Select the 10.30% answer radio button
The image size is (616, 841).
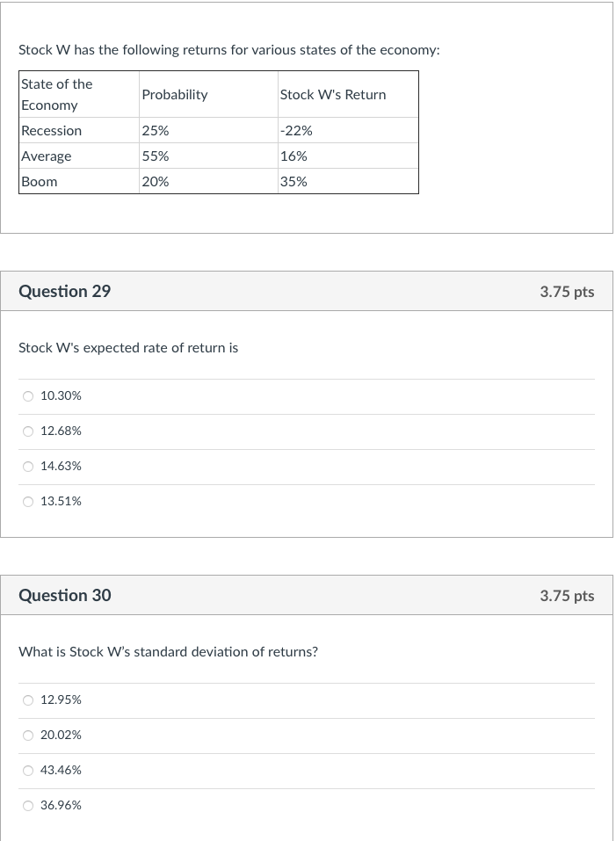pyautogui.click(x=28, y=396)
